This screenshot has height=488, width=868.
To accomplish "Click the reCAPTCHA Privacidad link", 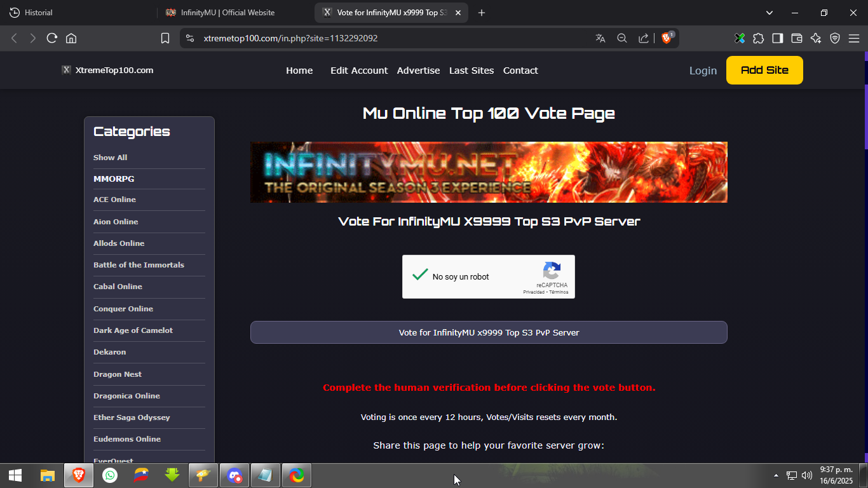I will (x=534, y=292).
